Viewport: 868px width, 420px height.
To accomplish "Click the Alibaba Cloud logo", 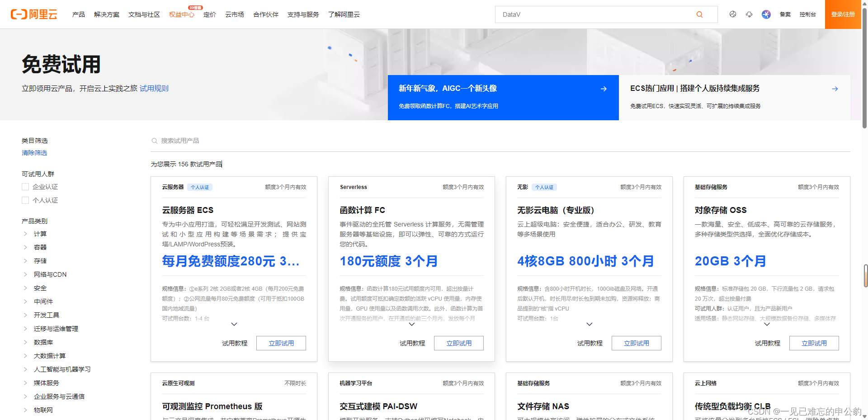I will pyautogui.click(x=34, y=14).
